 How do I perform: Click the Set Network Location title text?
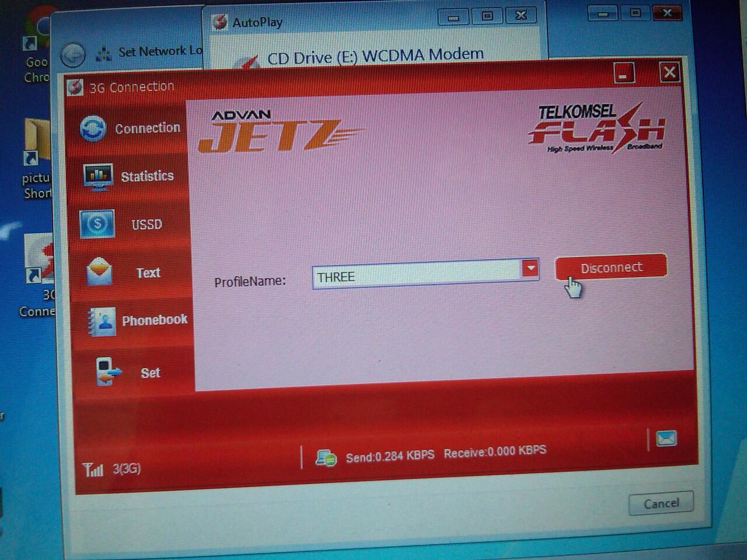(160, 51)
